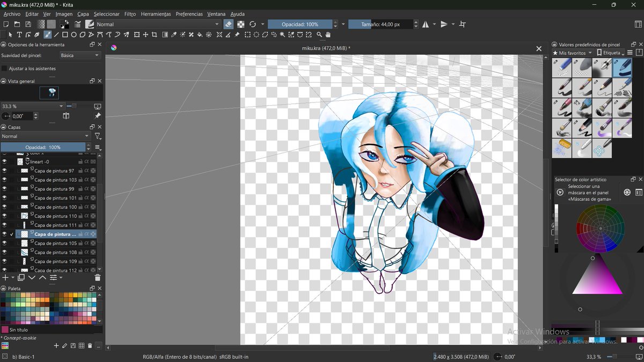Click the Sin título palette color swatch
Viewport: 644px width, 362px height.
[5, 330]
